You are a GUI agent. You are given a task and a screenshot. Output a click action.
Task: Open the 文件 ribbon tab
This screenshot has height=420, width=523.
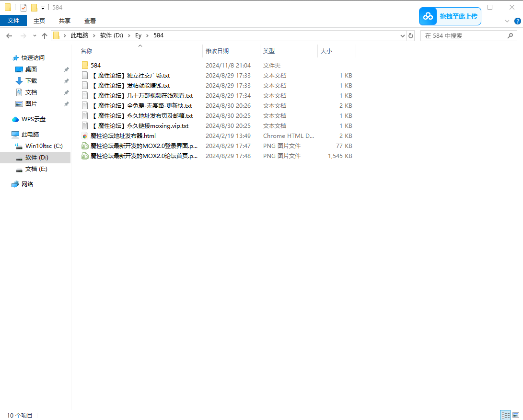pos(13,21)
